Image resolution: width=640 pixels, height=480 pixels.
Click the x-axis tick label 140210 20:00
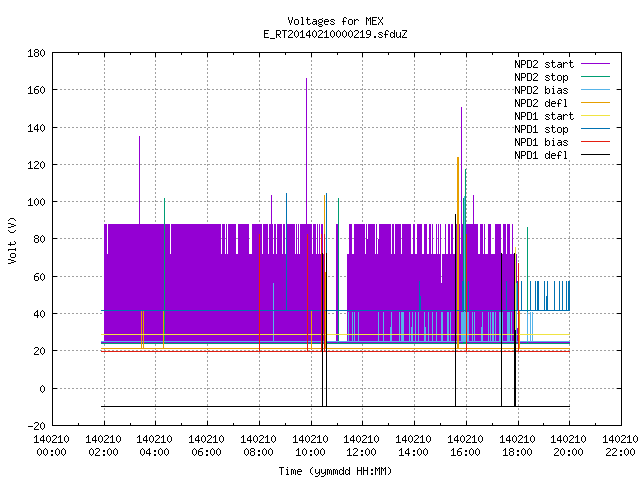click(x=569, y=446)
